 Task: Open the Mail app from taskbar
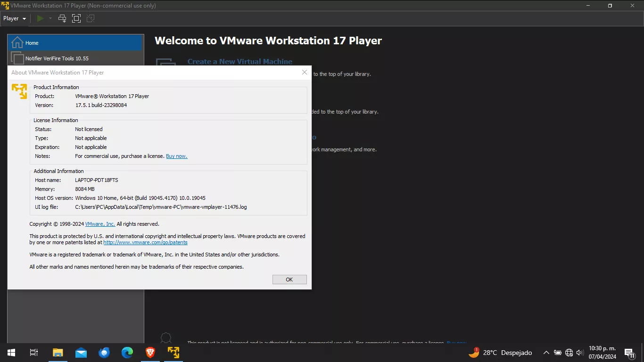(81, 353)
